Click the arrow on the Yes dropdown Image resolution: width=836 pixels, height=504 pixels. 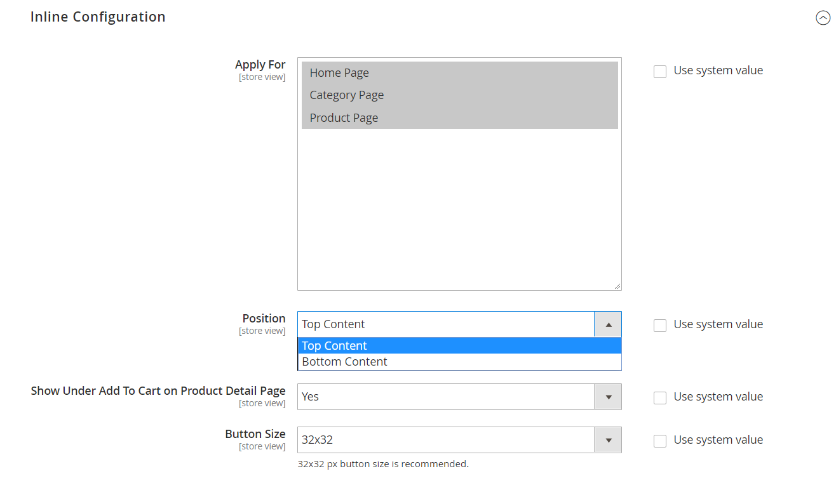tap(608, 397)
